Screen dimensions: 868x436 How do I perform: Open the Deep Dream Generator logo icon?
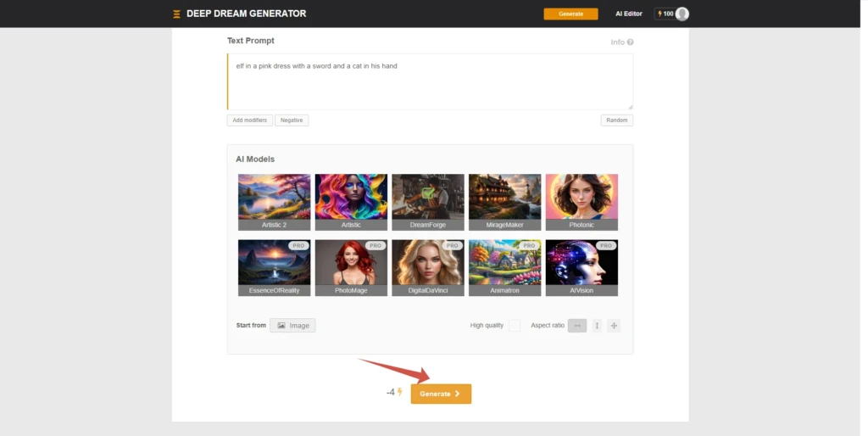(176, 14)
